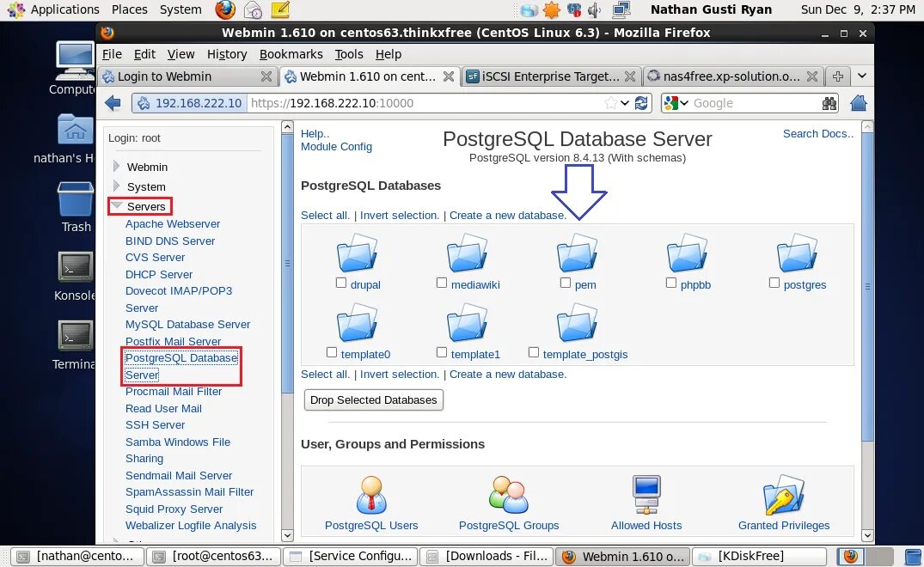The image size is (924, 567).
Task: Go to the Firefox home page icon
Action: [859, 103]
